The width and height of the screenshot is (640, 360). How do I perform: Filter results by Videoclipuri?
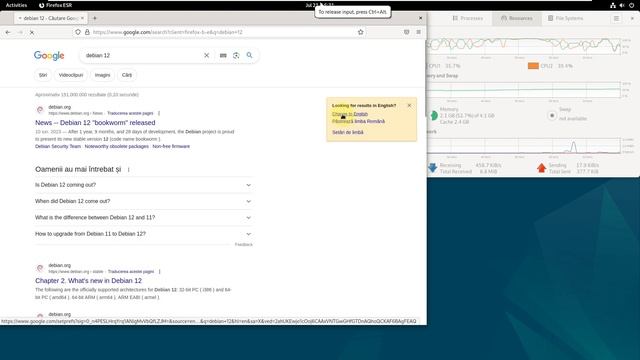71,75
